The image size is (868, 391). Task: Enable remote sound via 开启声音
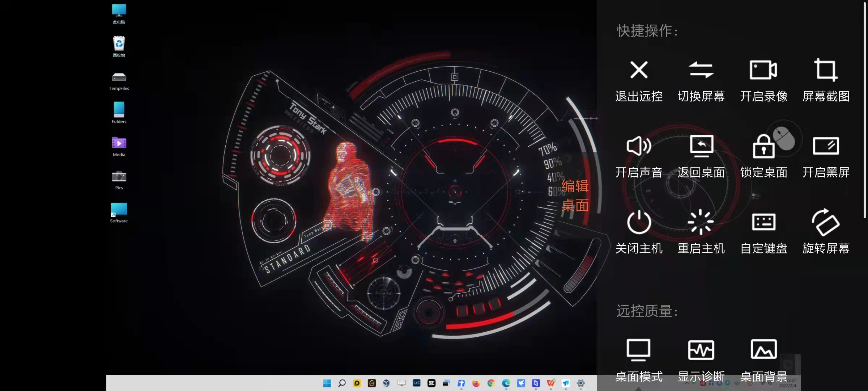pyautogui.click(x=639, y=157)
